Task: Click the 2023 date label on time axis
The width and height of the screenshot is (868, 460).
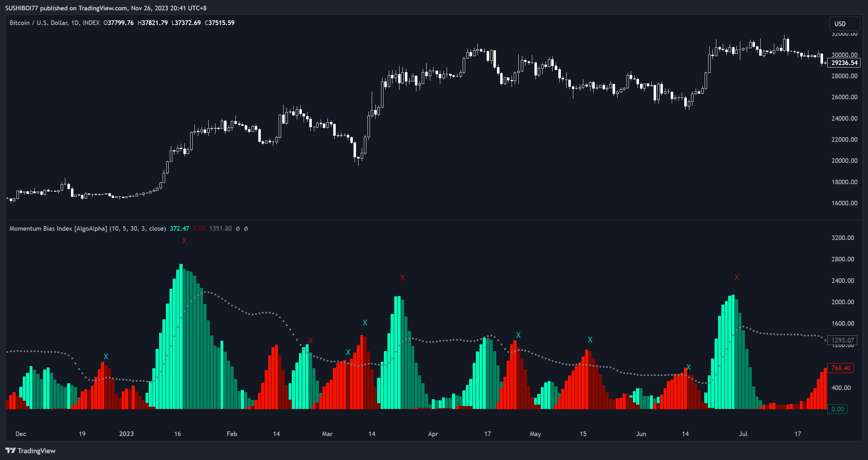Action: [x=126, y=434]
